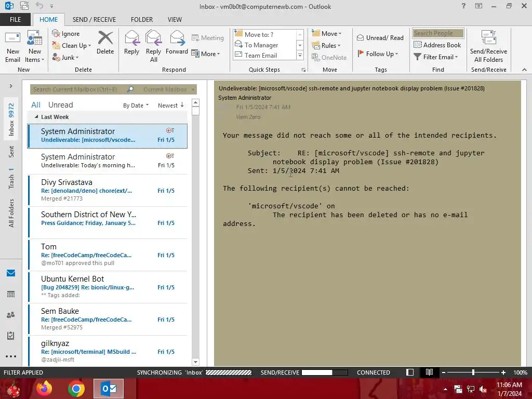
Task: Collapse the ribbon
Action: [524, 70]
